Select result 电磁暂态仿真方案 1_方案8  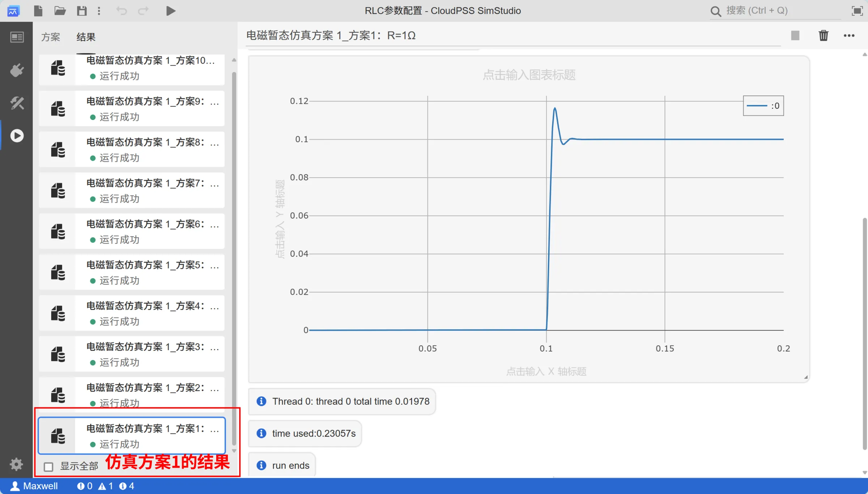pyautogui.click(x=132, y=150)
